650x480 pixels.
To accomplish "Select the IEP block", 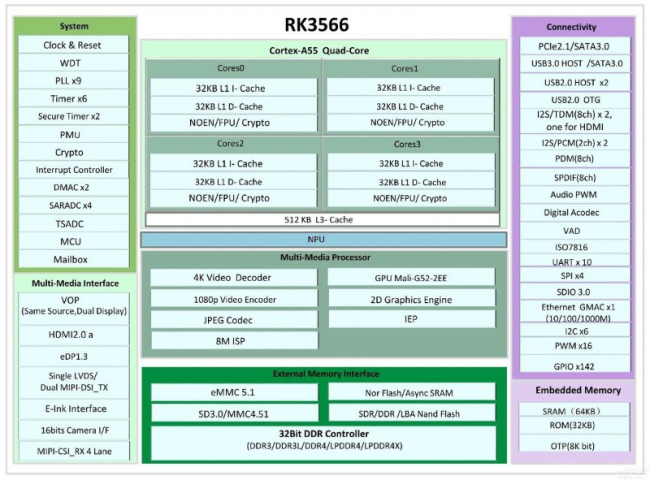I will 412,319.
